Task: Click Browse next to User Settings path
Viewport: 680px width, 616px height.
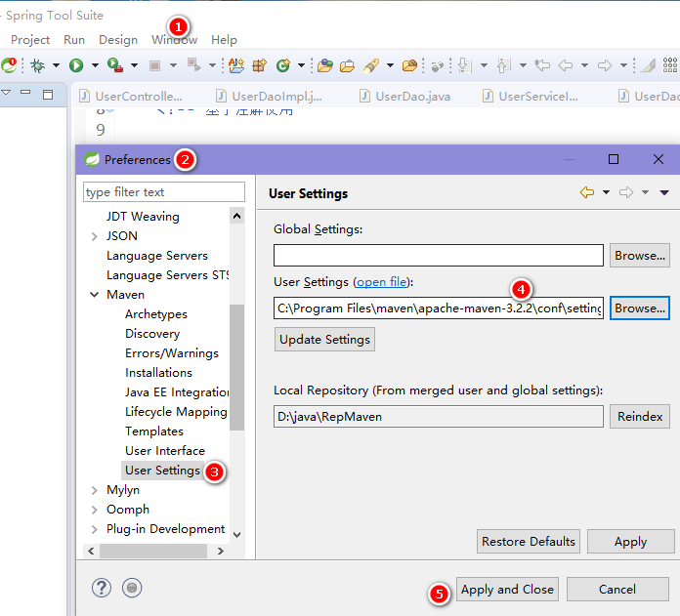Action: coord(640,308)
